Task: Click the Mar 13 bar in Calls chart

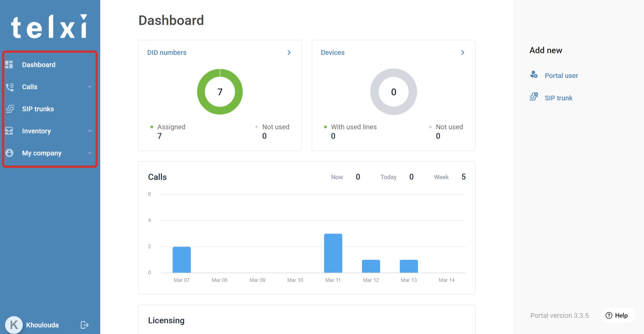Action: 409,266
